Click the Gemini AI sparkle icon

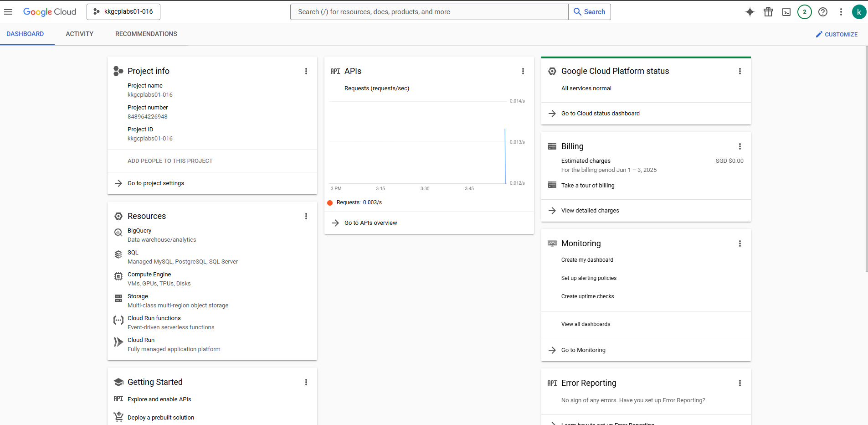[x=750, y=12]
